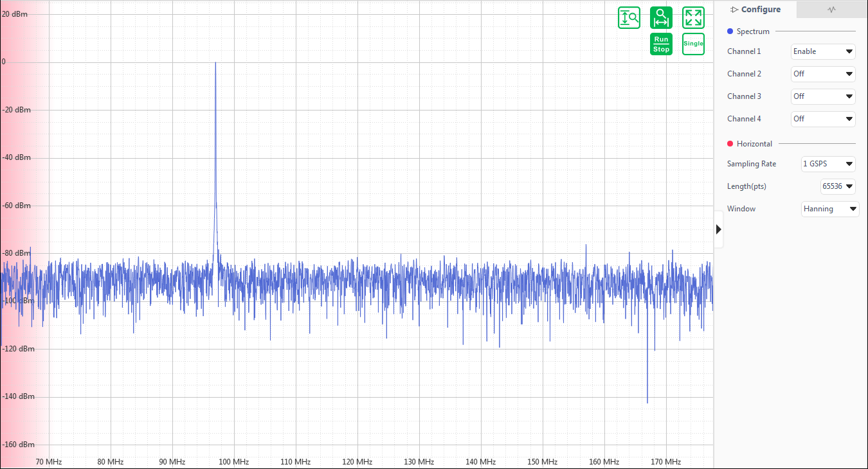This screenshot has height=469, width=868.
Task: Click the fit-to-screen arrows icon
Action: 693,17
